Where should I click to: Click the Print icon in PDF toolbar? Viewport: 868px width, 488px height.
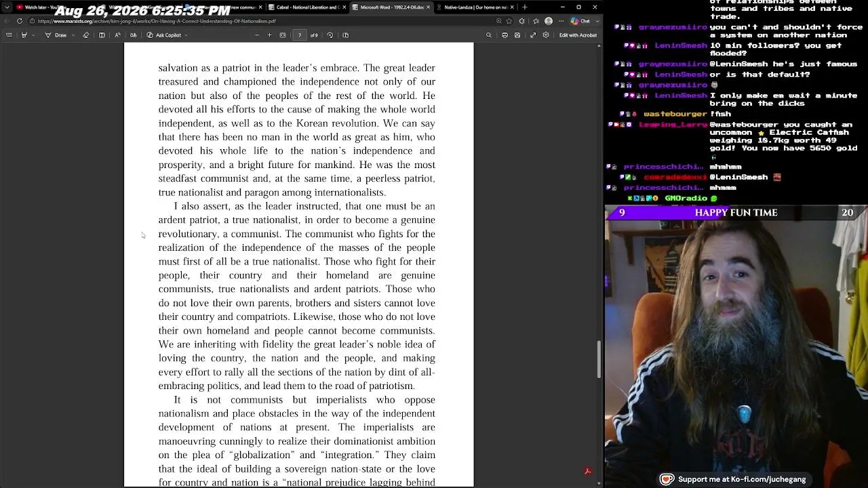pos(505,35)
